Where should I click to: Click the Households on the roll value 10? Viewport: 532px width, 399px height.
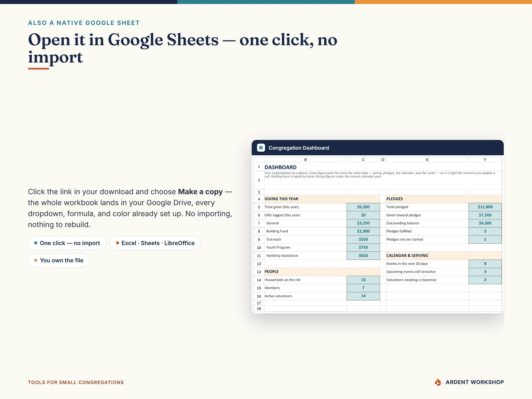(x=363, y=280)
